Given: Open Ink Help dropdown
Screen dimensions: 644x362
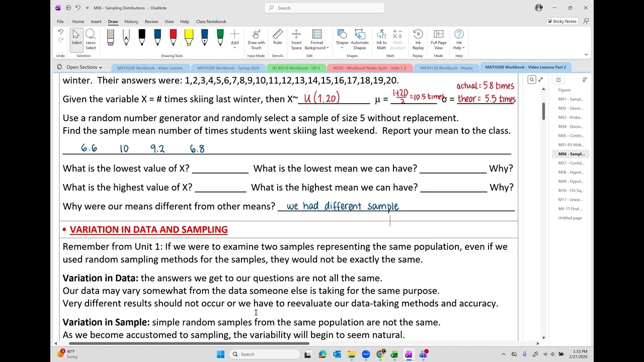Looking at the screenshot, I should (x=459, y=39).
